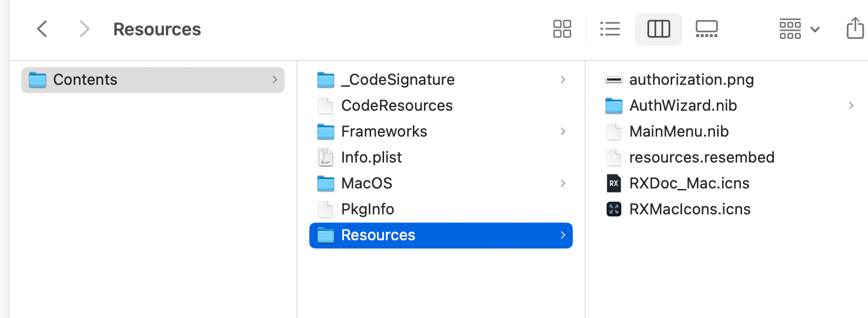Expand the AuthWizard.nib chevron

851,105
